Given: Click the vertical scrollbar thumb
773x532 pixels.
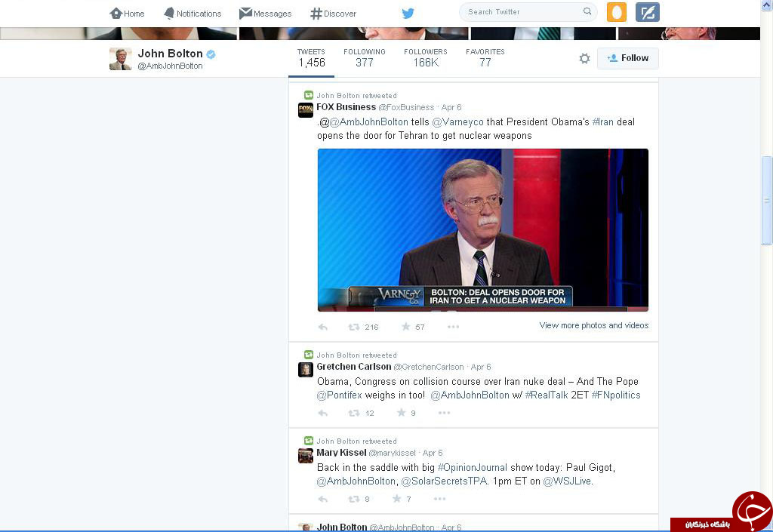Looking at the screenshot, I should coord(767,200).
